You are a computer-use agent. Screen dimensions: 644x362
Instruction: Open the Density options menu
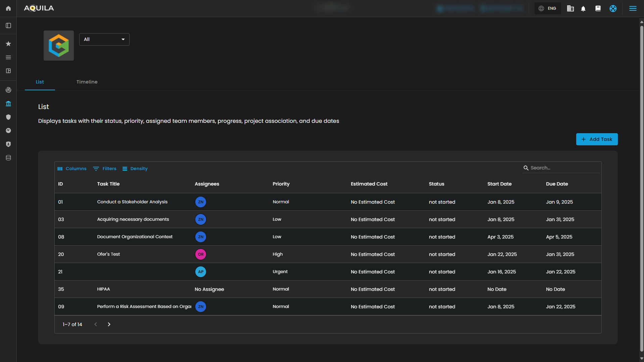[135, 169]
